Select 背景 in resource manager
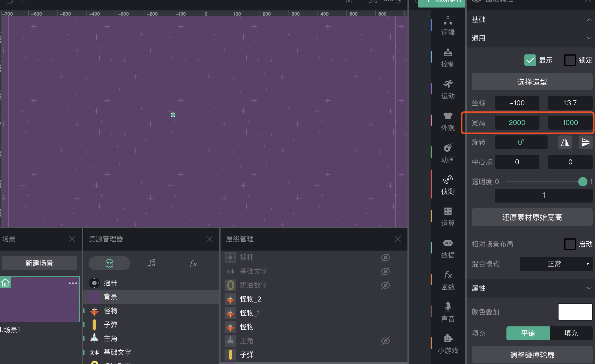 [x=152, y=297]
